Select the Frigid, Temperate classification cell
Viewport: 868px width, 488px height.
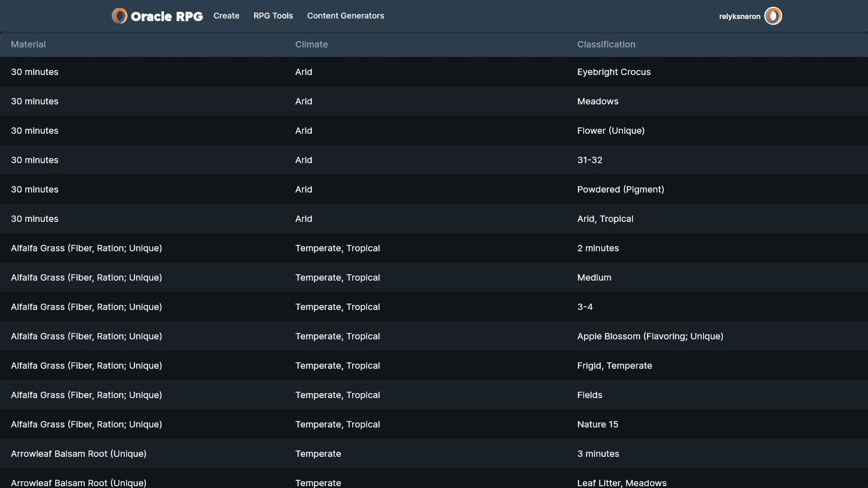click(x=615, y=366)
